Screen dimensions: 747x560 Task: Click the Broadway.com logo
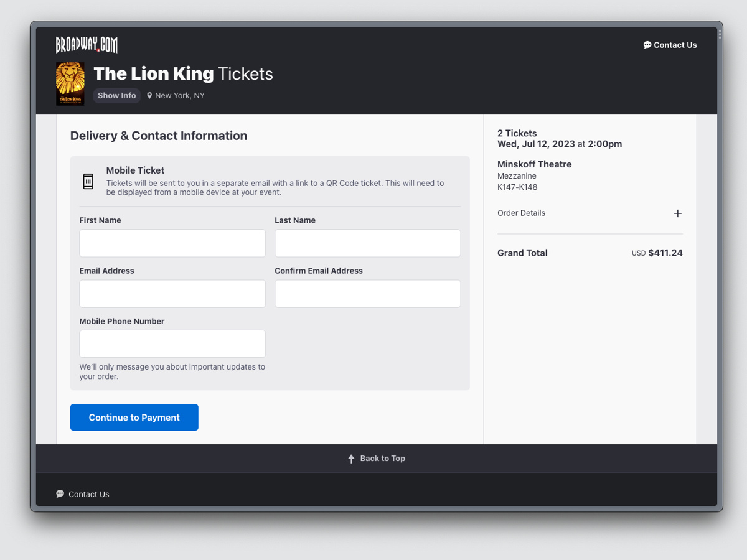pos(87,45)
